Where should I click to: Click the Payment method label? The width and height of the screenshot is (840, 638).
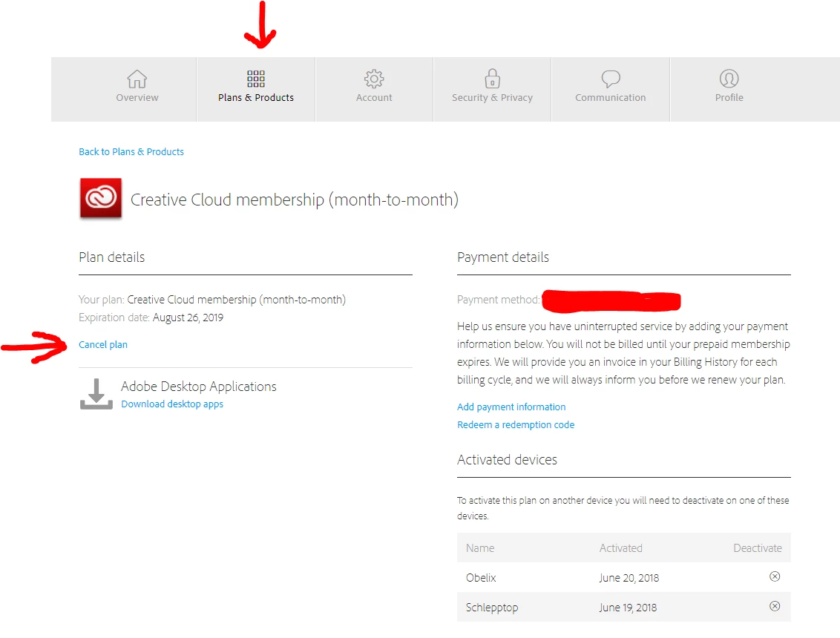point(498,300)
